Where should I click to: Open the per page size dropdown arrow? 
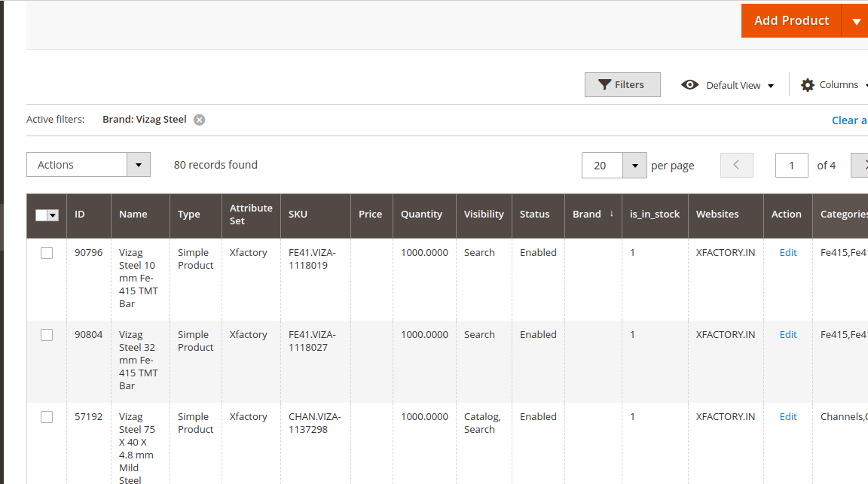pyautogui.click(x=635, y=166)
